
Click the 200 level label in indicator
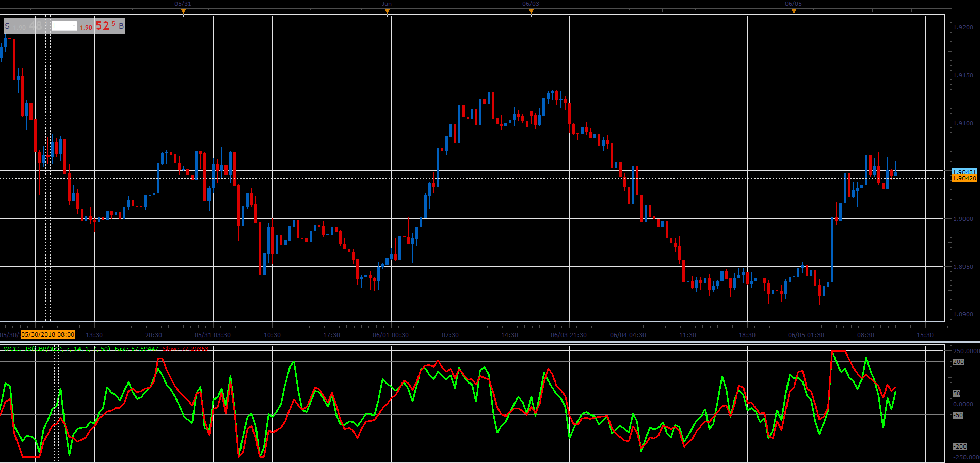click(x=958, y=362)
